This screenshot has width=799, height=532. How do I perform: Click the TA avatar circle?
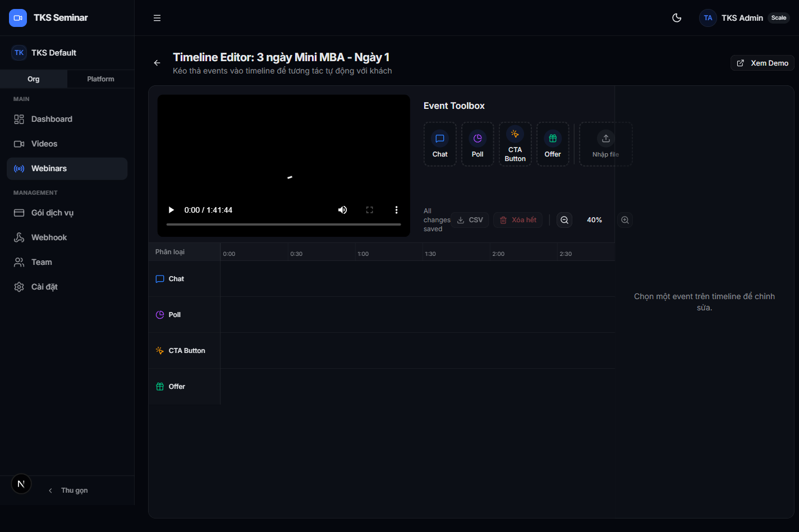(708, 18)
